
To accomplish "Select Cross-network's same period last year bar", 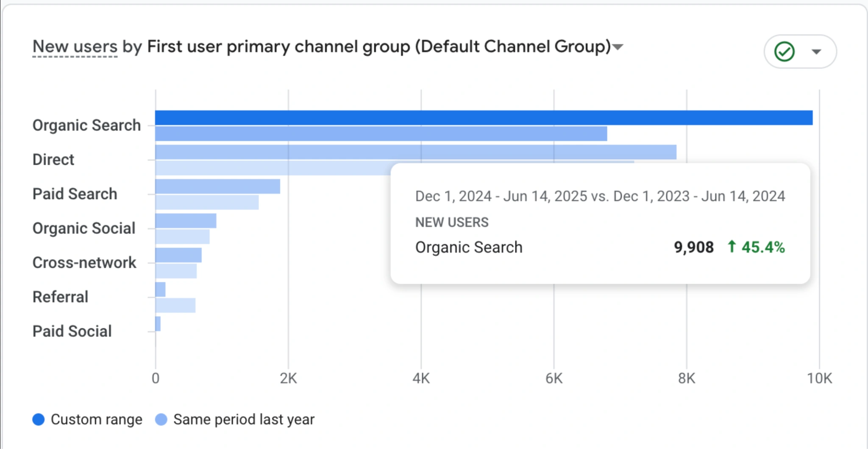I will (176, 271).
